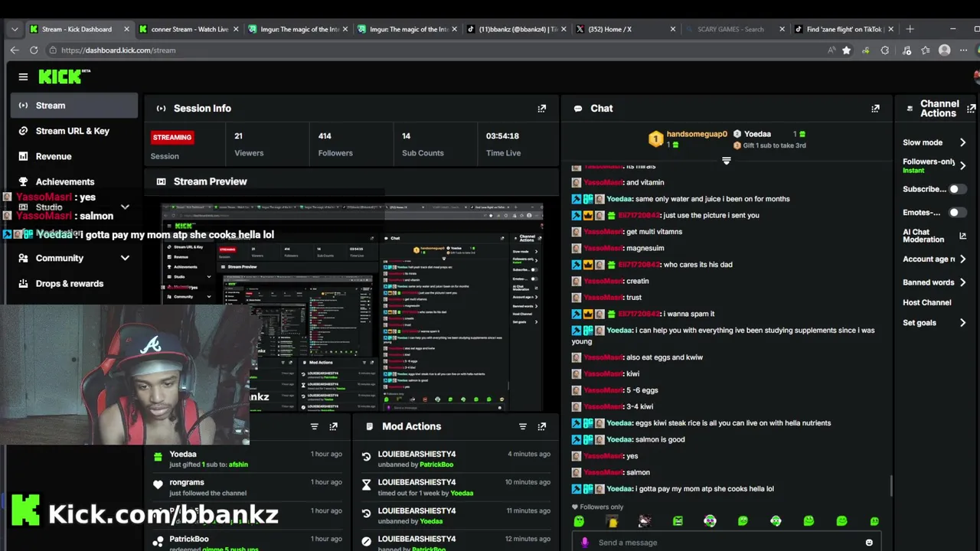
Task: Bookmark this page with star icon
Action: [x=846, y=50]
